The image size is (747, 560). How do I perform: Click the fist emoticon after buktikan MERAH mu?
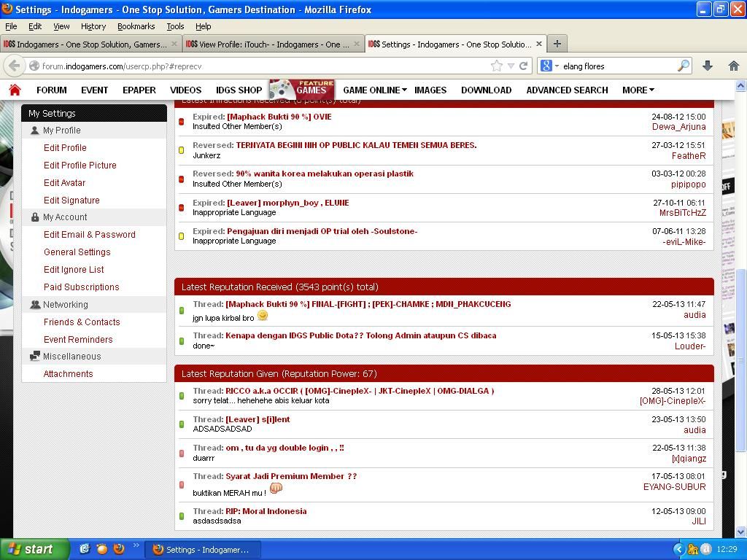[x=276, y=489]
